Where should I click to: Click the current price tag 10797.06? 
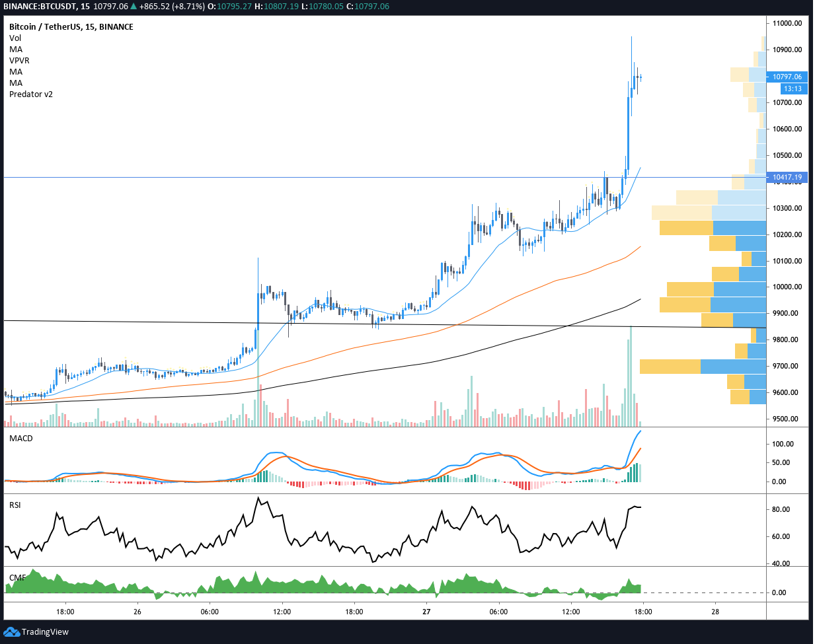point(787,77)
